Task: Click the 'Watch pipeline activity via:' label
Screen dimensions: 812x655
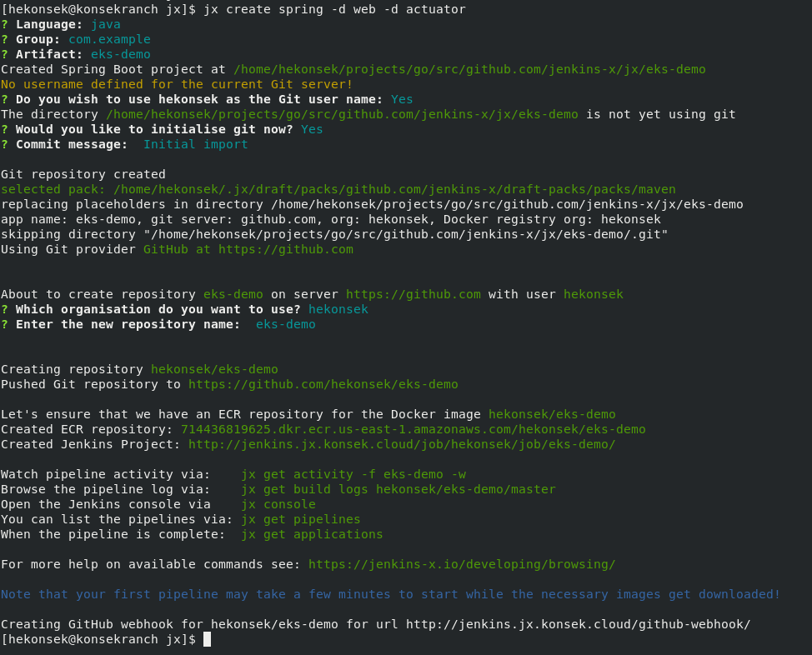Action: coord(106,475)
